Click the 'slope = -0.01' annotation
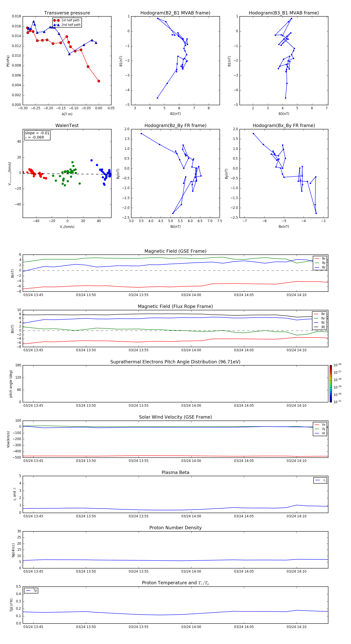The height and width of the screenshot is (644, 351). pyautogui.click(x=37, y=133)
